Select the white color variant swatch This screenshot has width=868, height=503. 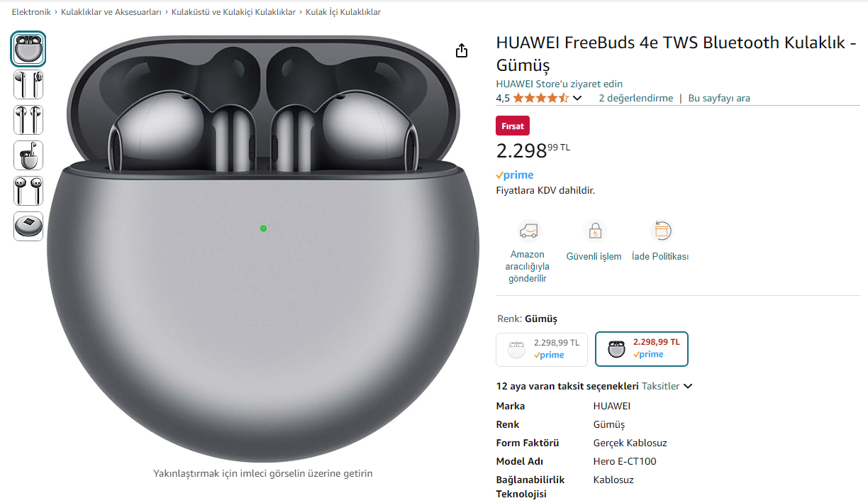click(542, 348)
